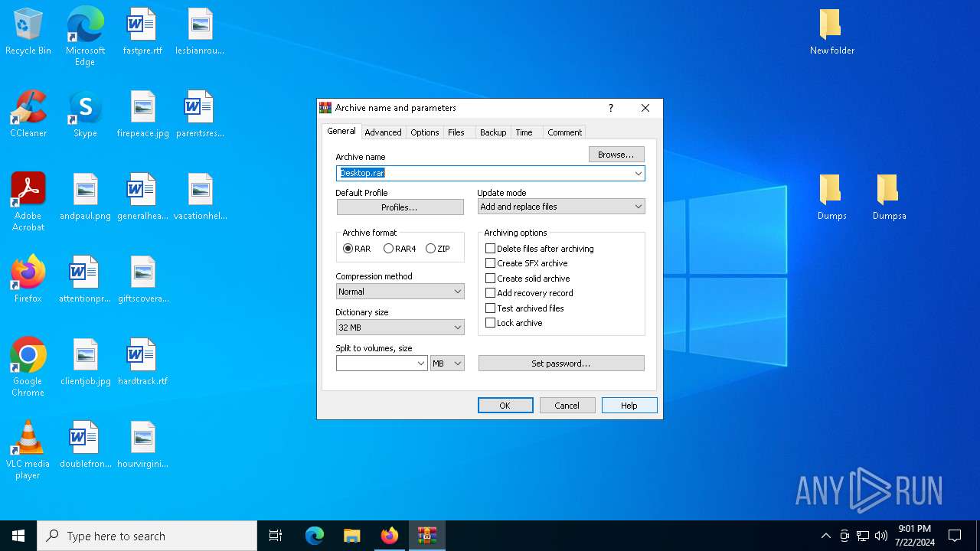The height and width of the screenshot is (551, 980).
Task: Open the Windows Start menu
Action: point(18,536)
